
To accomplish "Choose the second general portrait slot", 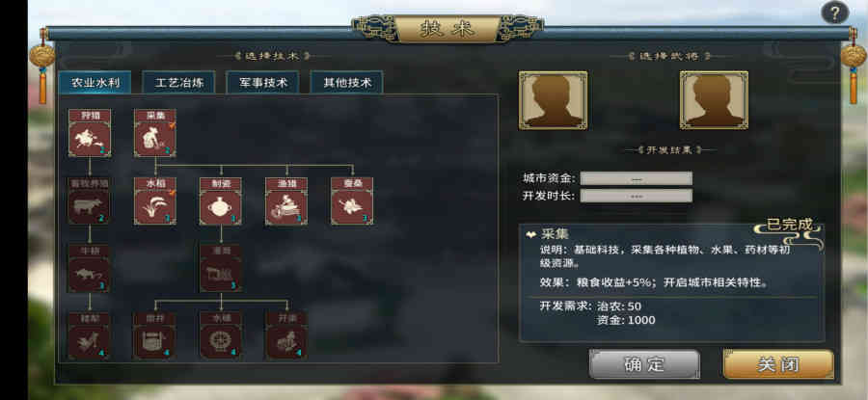I will pyautogui.click(x=714, y=100).
